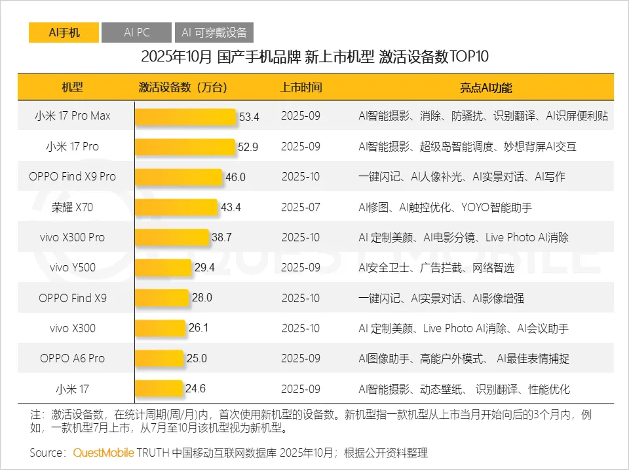The height and width of the screenshot is (470, 630).
Task: Click the vivo X300 bar showing 26.1
Action: [160, 328]
